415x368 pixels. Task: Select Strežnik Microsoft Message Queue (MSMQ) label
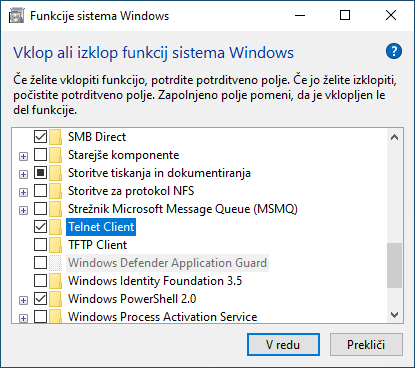tap(183, 209)
